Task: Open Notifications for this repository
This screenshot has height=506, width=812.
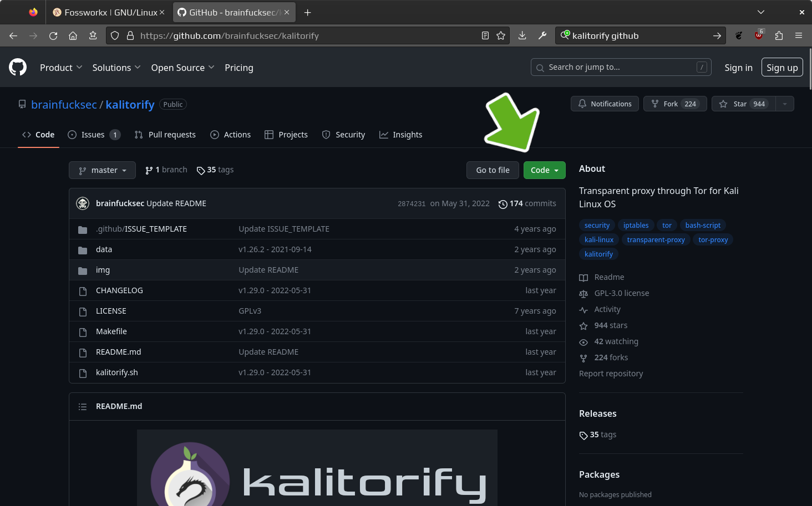Action: (605, 104)
